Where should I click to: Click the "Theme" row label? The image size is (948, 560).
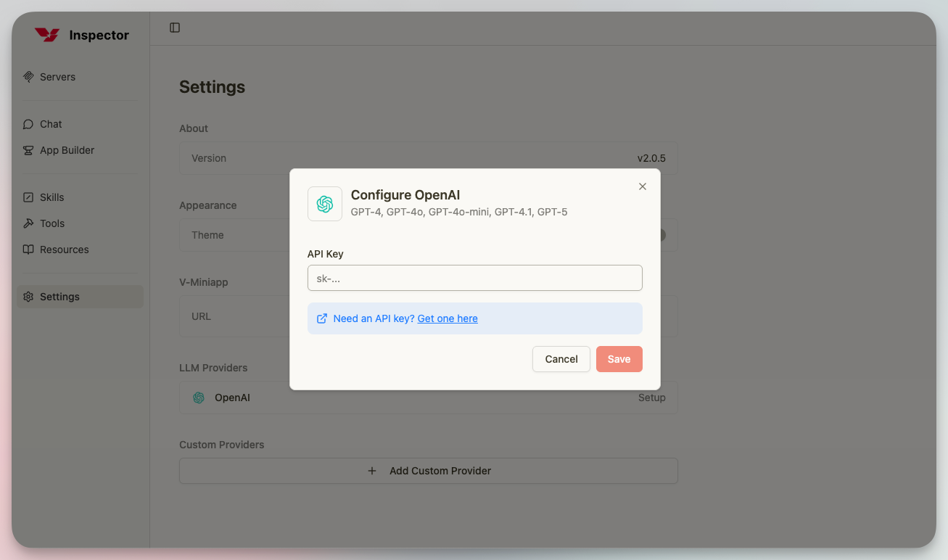[207, 235]
